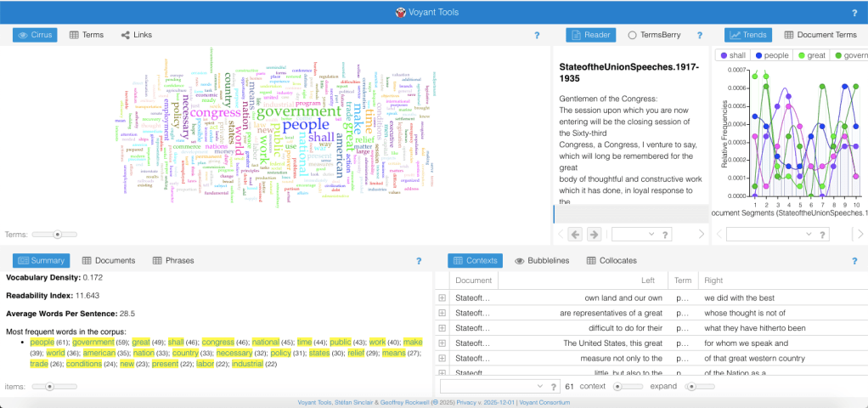Toggle the 'great' series in Trends legend

pos(811,55)
